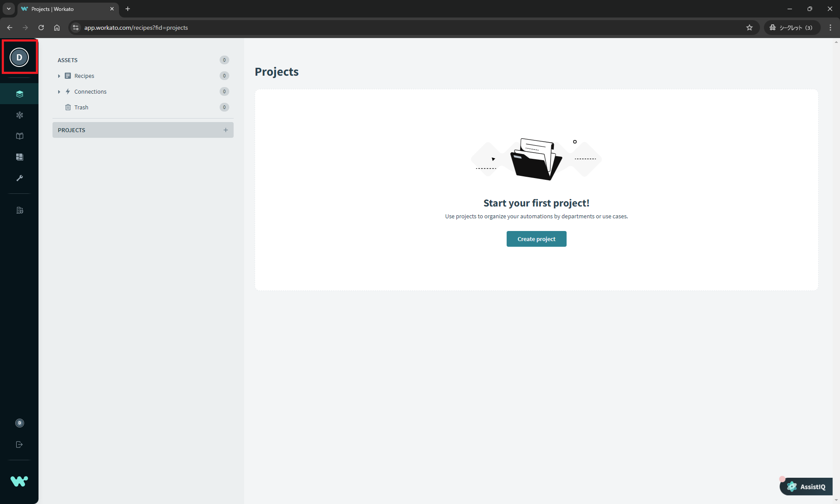Click the small profile D icon
The image size is (840, 504).
point(19,423)
